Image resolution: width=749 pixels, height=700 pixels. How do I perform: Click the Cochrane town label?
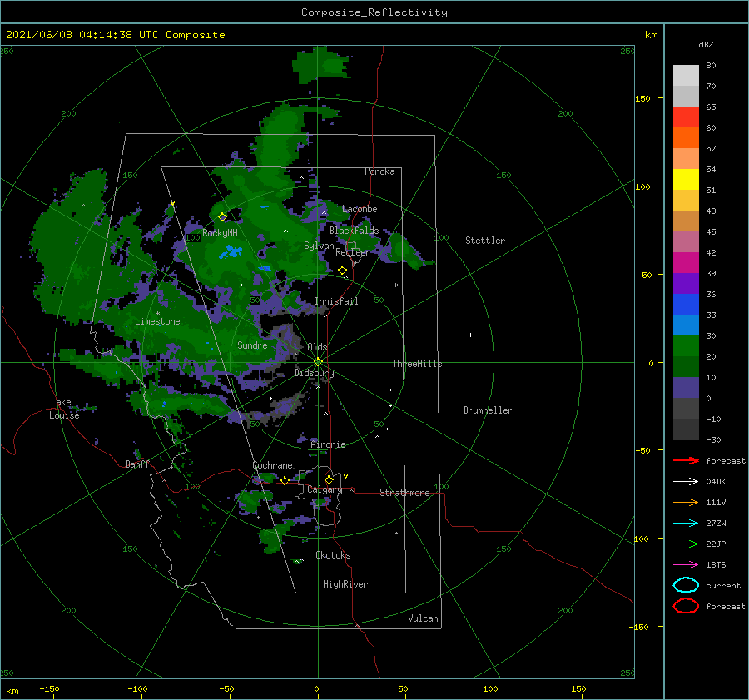point(272,465)
